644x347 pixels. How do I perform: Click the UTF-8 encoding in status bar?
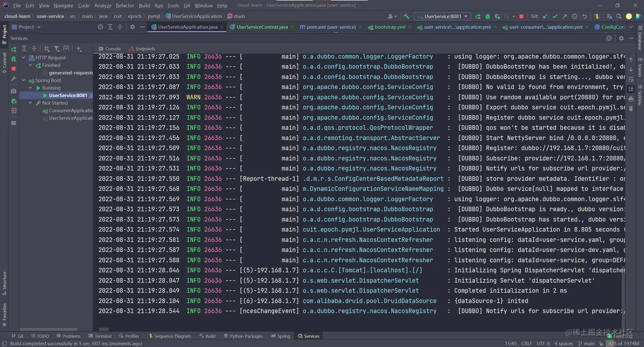543,343
